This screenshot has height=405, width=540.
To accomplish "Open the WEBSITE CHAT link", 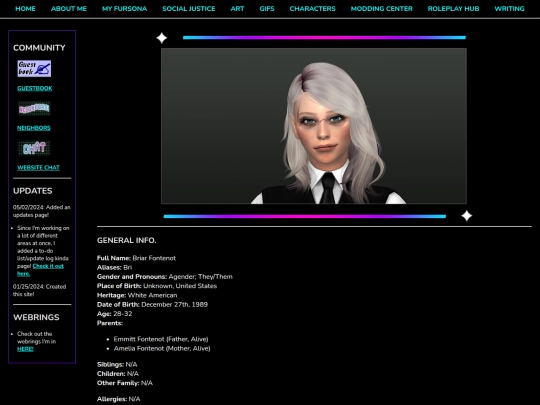I will (38, 168).
